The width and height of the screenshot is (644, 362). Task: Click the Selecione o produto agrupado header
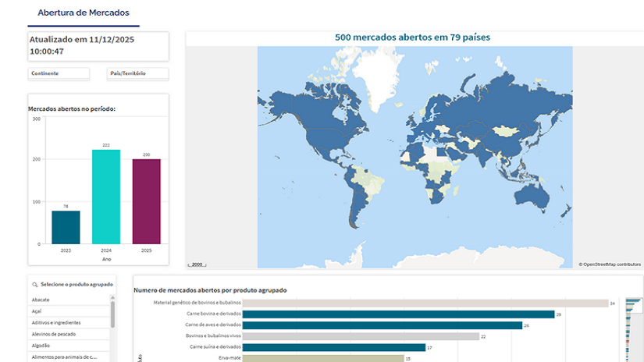(76, 285)
